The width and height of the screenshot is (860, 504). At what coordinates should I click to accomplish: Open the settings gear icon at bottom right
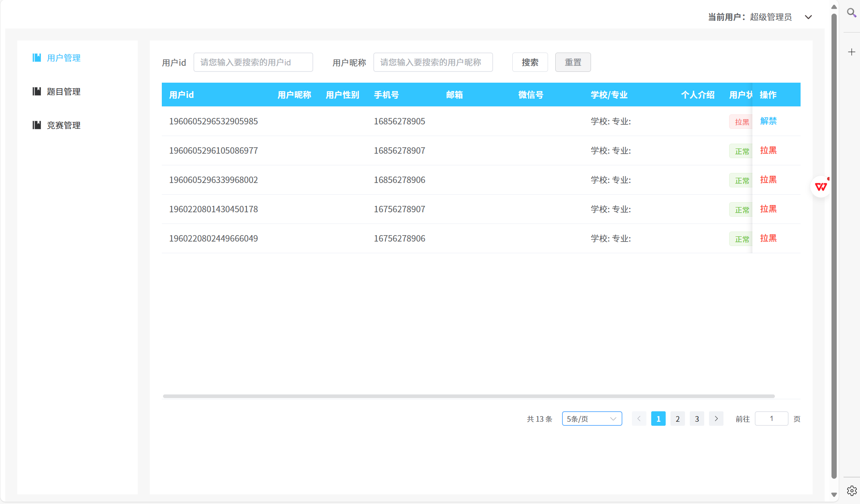tap(851, 490)
